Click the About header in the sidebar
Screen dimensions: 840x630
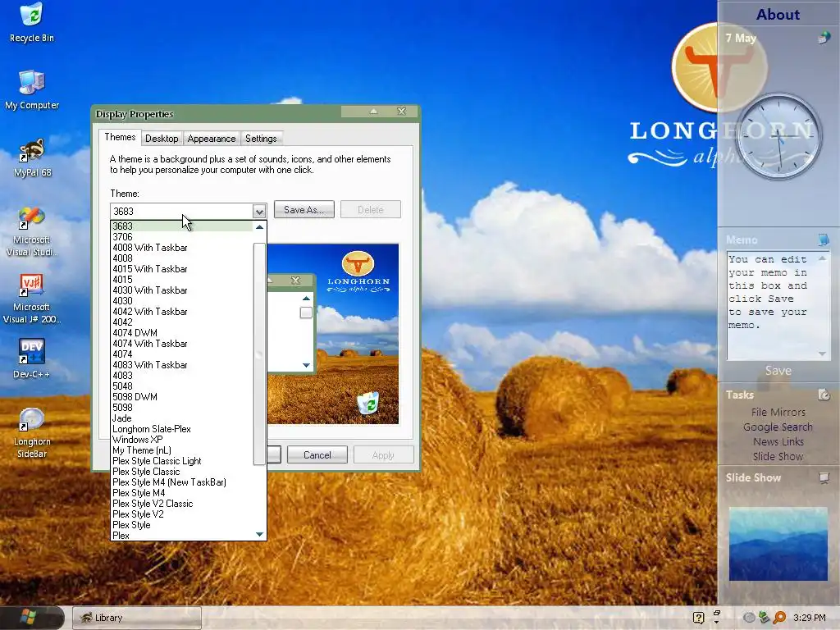(x=778, y=15)
